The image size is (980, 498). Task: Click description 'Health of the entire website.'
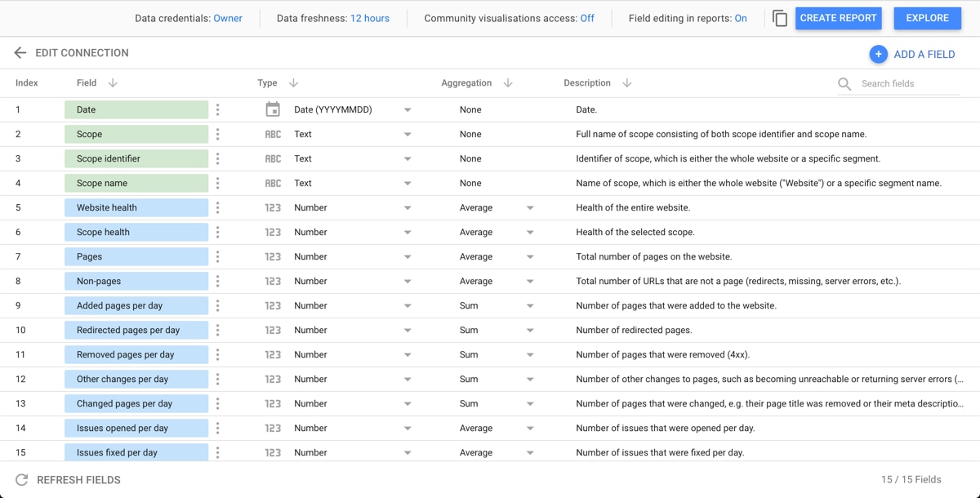pyautogui.click(x=633, y=207)
